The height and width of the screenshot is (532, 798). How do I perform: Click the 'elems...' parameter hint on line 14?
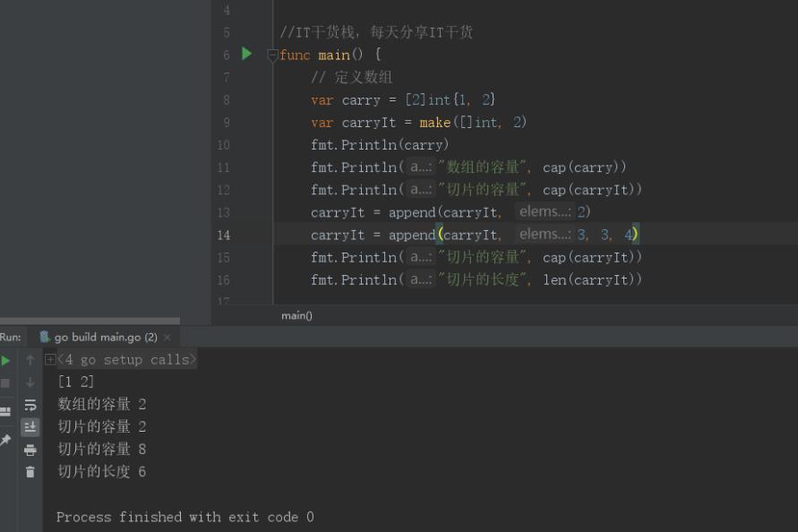[545, 235]
